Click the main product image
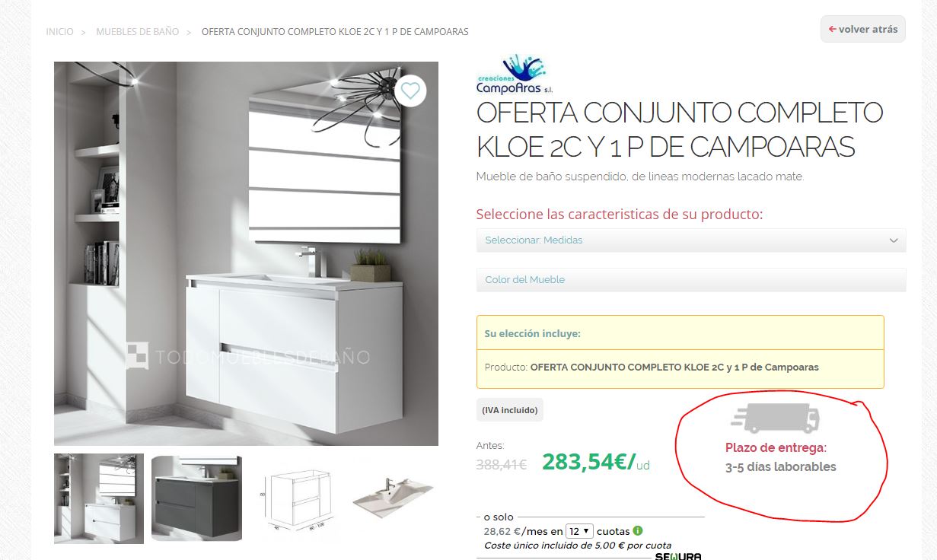 (246, 253)
